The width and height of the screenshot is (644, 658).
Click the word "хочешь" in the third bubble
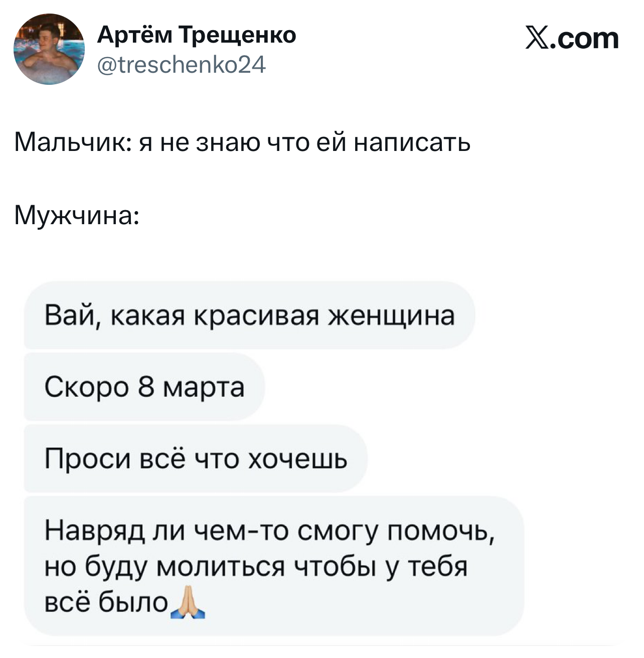pos(298,458)
